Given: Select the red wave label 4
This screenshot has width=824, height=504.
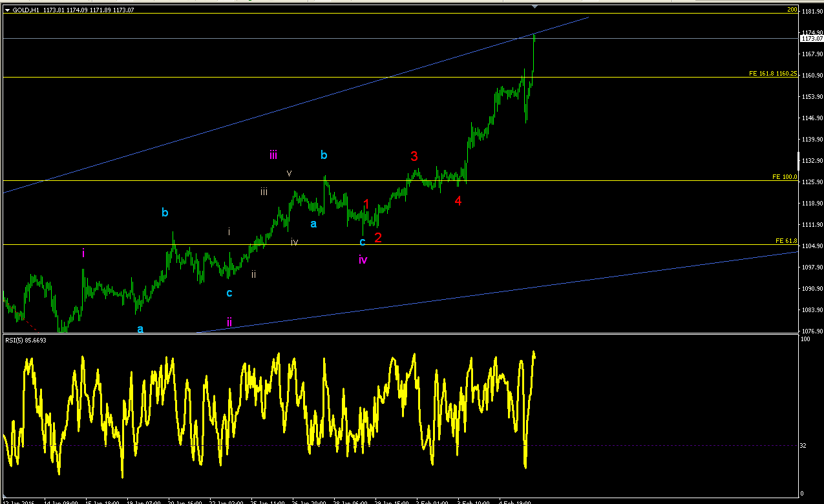Looking at the screenshot, I should click(458, 201).
